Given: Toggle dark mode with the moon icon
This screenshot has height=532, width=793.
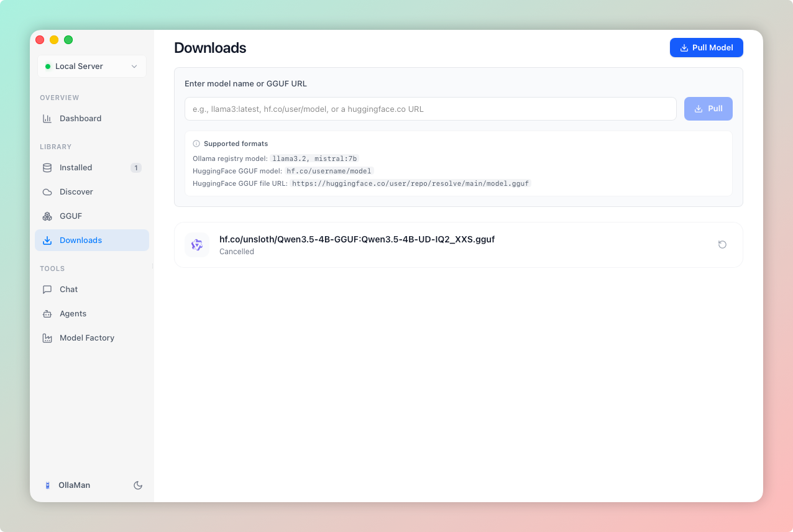Looking at the screenshot, I should (138, 485).
